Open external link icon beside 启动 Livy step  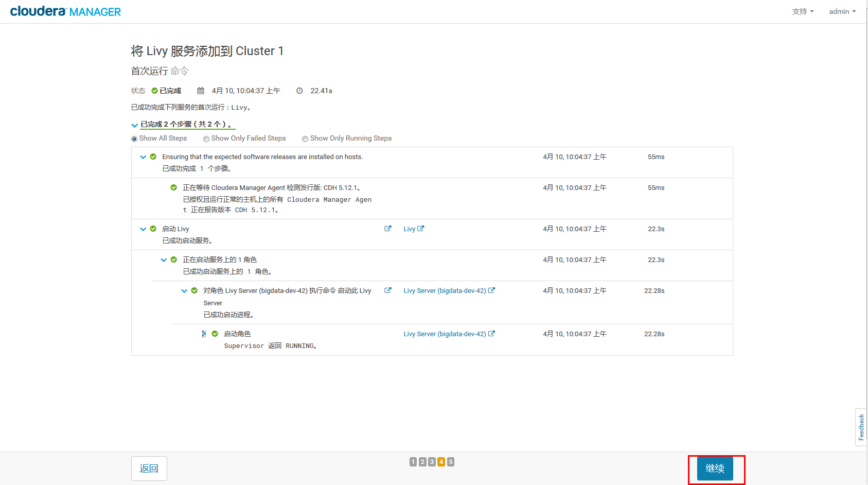coord(388,229)
